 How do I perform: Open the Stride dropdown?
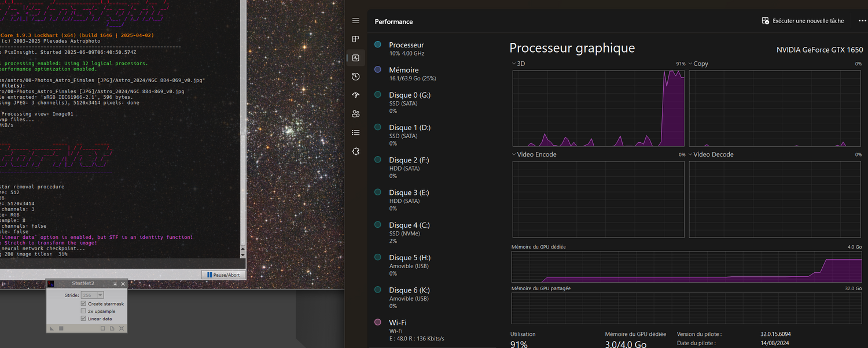coord(100,295)
